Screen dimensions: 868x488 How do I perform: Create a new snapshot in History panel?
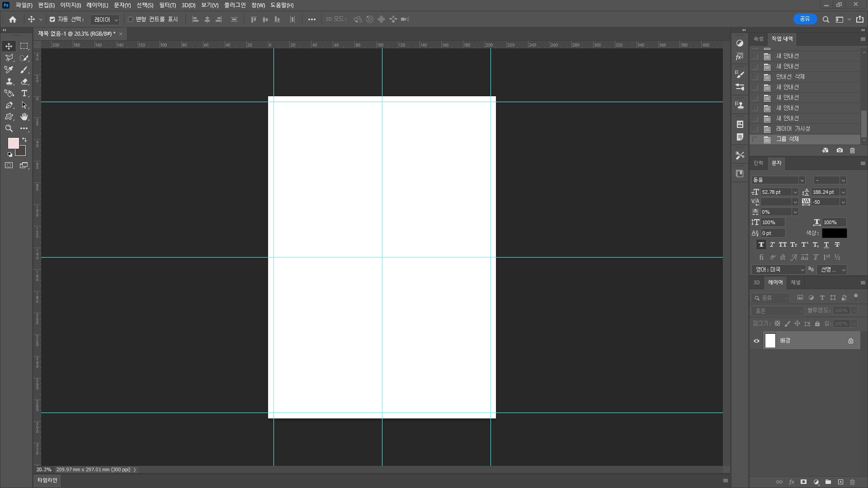point(840,150)
